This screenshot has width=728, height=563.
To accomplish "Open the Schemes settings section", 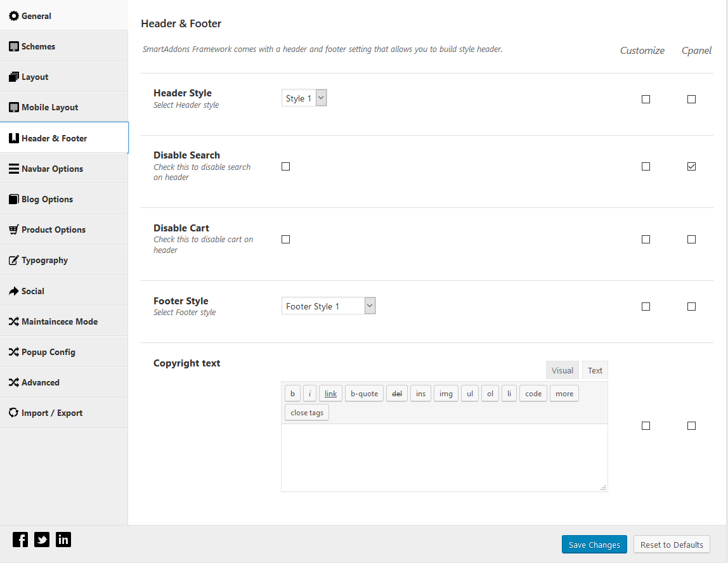I will tap(64, 46).
